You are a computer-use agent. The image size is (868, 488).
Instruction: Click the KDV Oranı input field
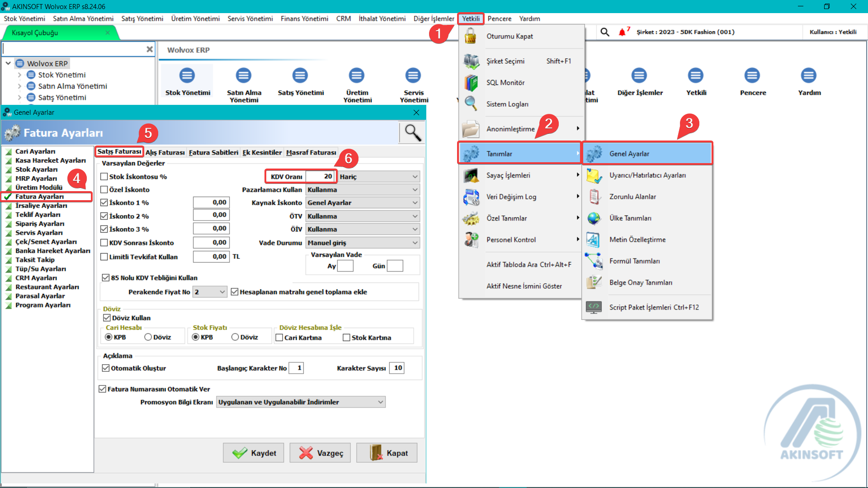(x=320, y=176)
